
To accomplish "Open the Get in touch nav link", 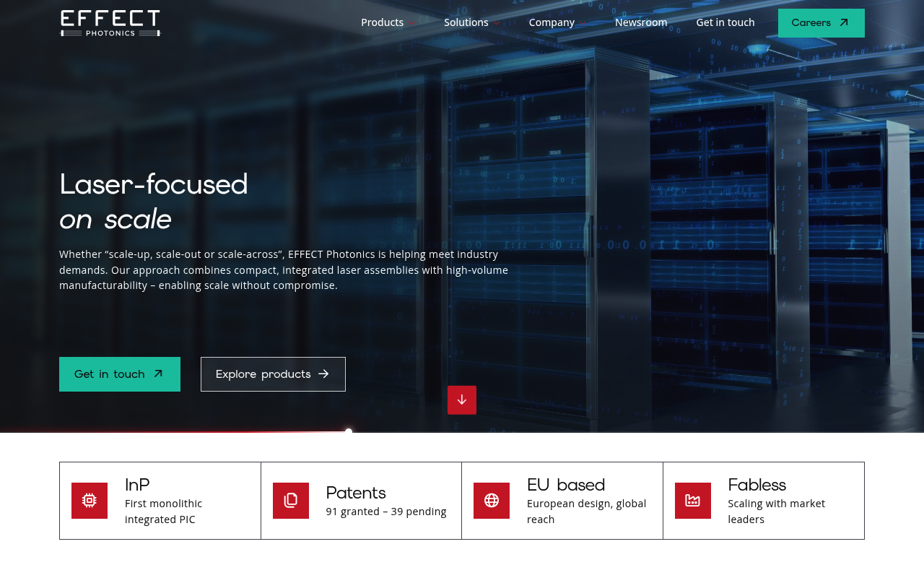I will coord(725,22).
